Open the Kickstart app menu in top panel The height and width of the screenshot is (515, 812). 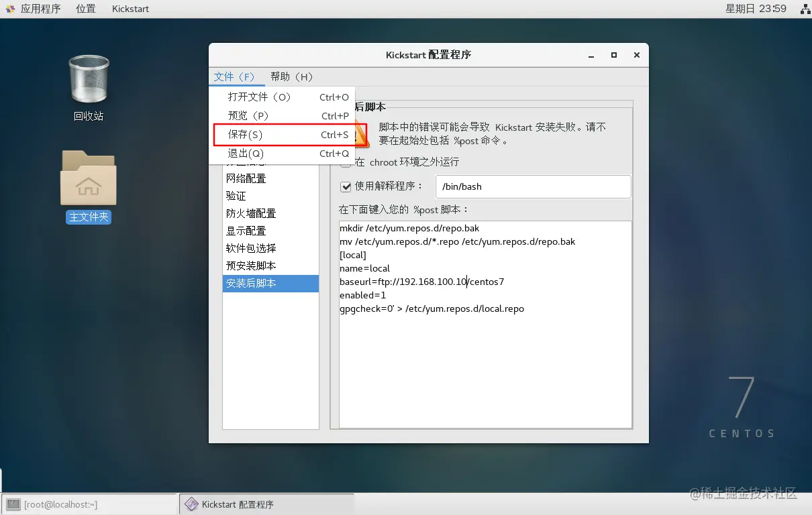click(x=131, y=9)
